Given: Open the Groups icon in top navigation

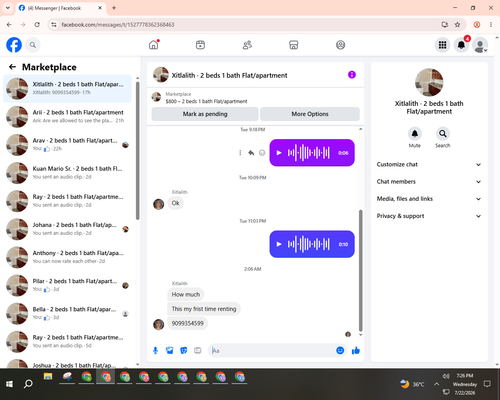Looking at the screenshot, I should point(340,45).
